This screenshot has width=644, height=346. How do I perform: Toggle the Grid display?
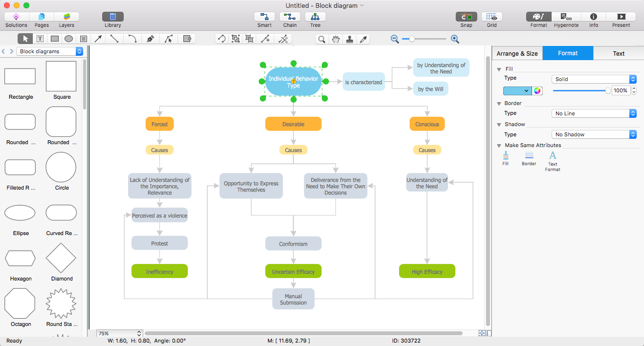tap(492, 17)
